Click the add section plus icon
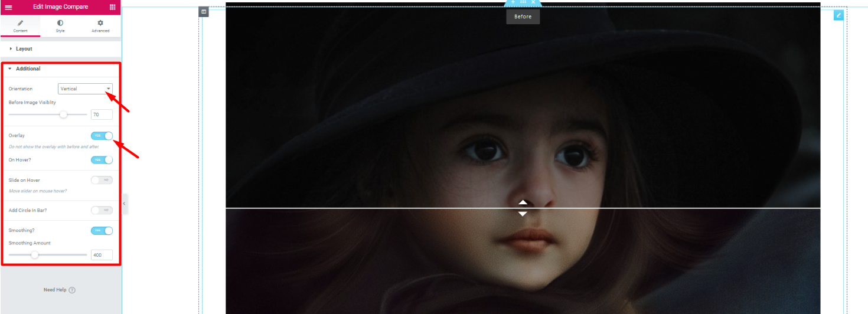This screenshot has width=868, height=314. (x=513, y=2)
